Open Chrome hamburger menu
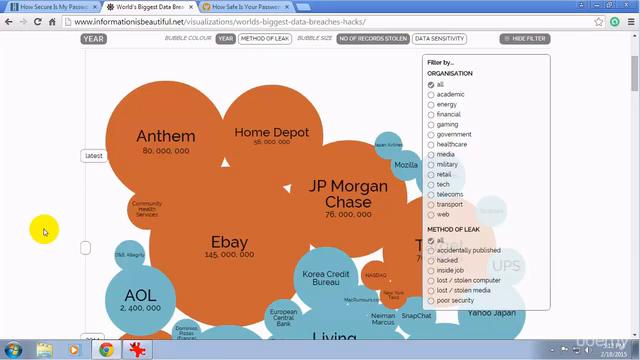Image resolution: width=640 pixels, height=360 pixels. [631, 22]
